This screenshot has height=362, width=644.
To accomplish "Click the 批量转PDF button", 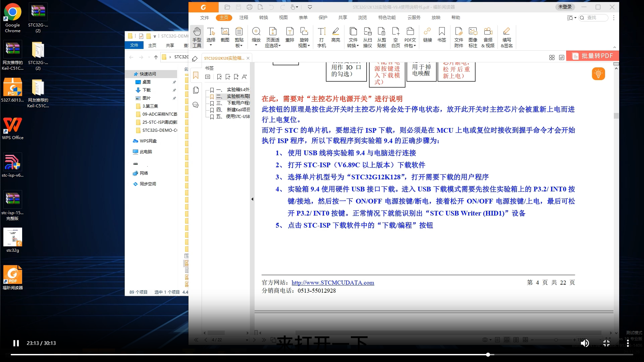I will pos(592,56).
